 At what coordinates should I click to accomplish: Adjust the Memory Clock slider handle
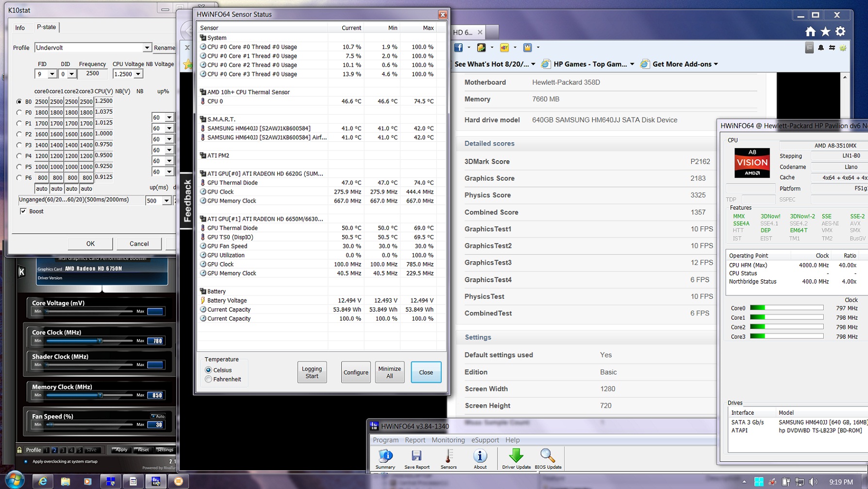(100, 395)
